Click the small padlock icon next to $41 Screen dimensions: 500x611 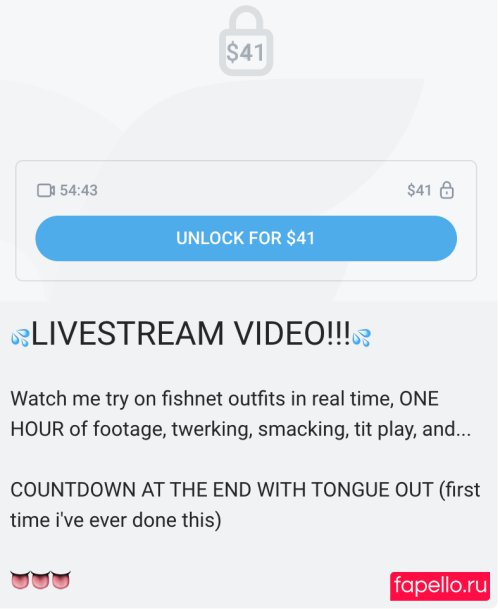pyautogui.click(x=448, y=191)
